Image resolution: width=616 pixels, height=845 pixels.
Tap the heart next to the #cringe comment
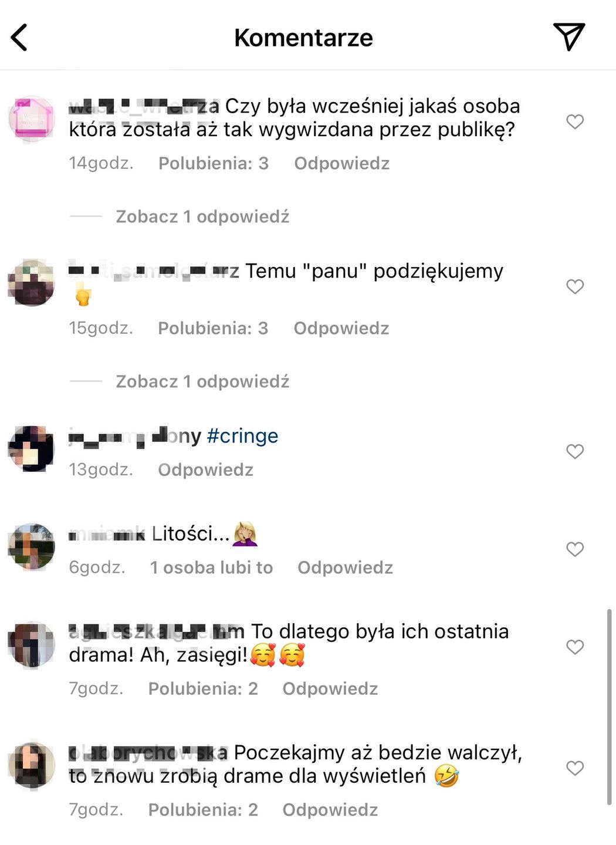click(575, 451)
